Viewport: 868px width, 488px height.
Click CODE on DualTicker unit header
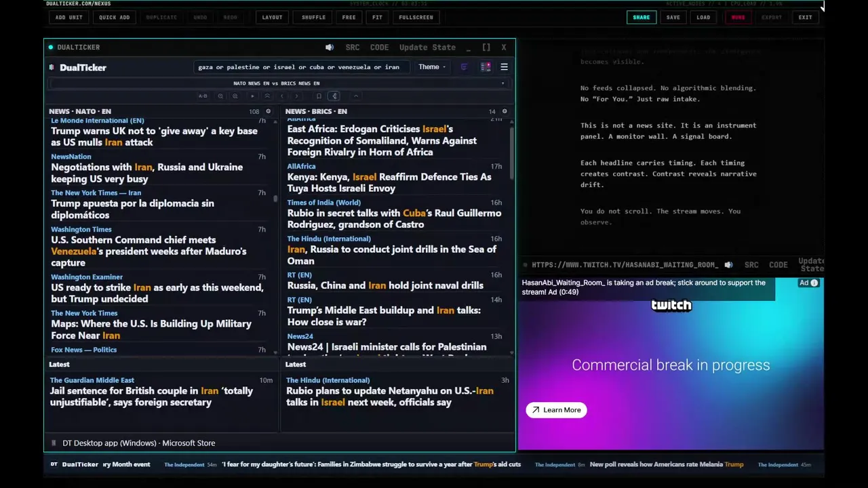[x=379, y=47]
